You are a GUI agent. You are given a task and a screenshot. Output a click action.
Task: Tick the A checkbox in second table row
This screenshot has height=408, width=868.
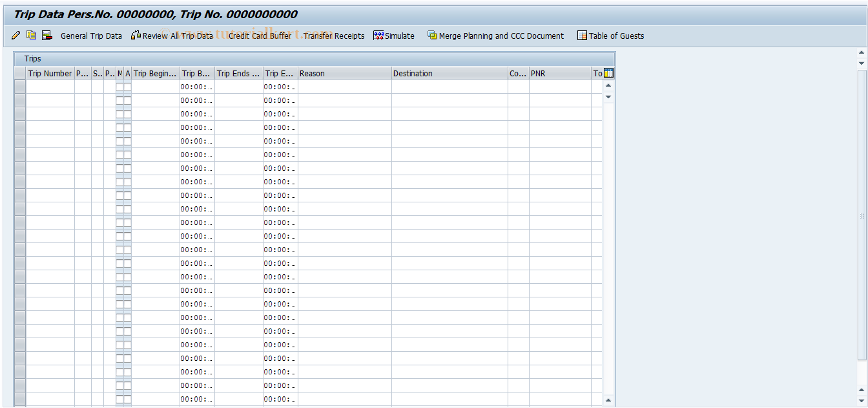(x=127, y=100)
